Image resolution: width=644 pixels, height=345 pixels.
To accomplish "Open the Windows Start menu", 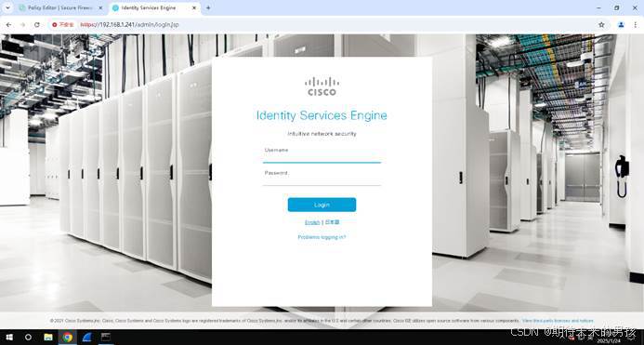I will (x=9, y=338).
